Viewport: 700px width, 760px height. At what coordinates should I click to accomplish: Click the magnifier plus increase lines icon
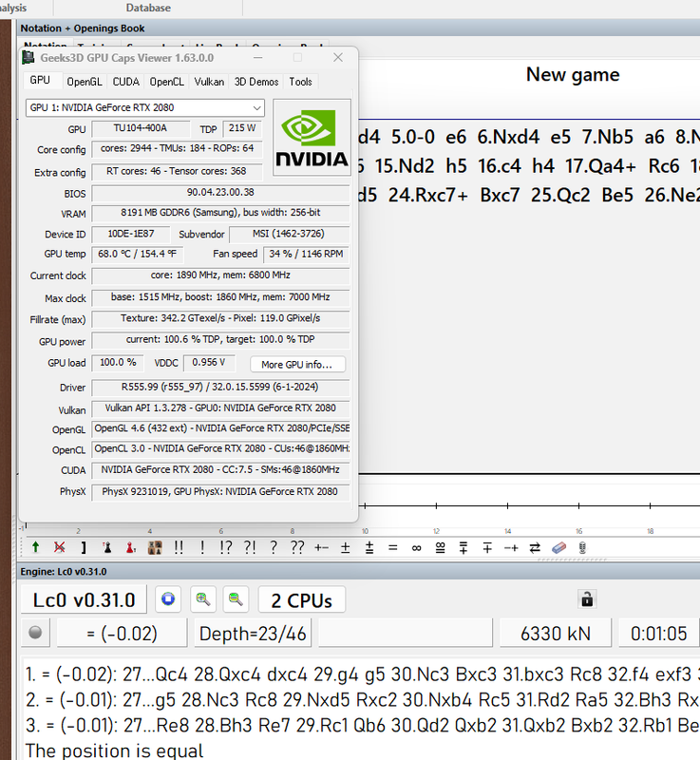(x=203, y=599)
